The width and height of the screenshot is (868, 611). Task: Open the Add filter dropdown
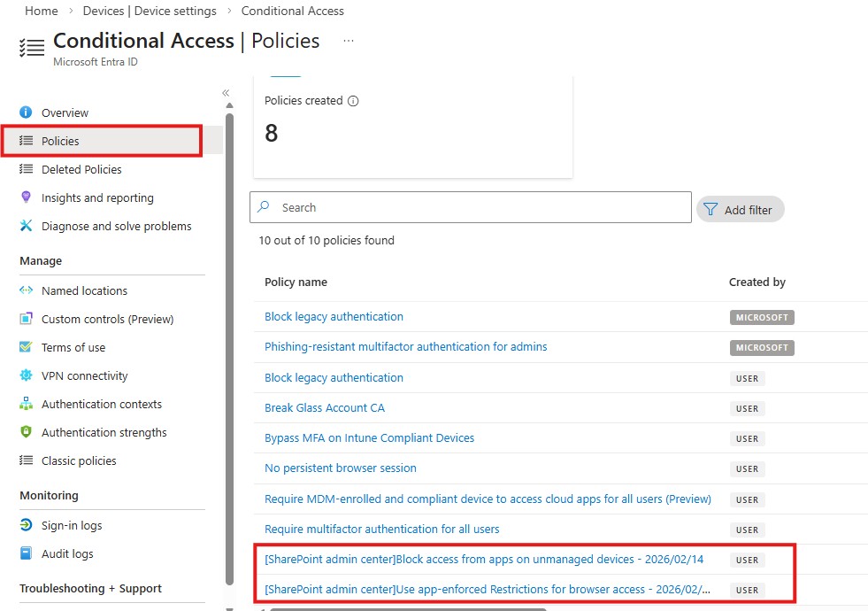tap(740, 208)
